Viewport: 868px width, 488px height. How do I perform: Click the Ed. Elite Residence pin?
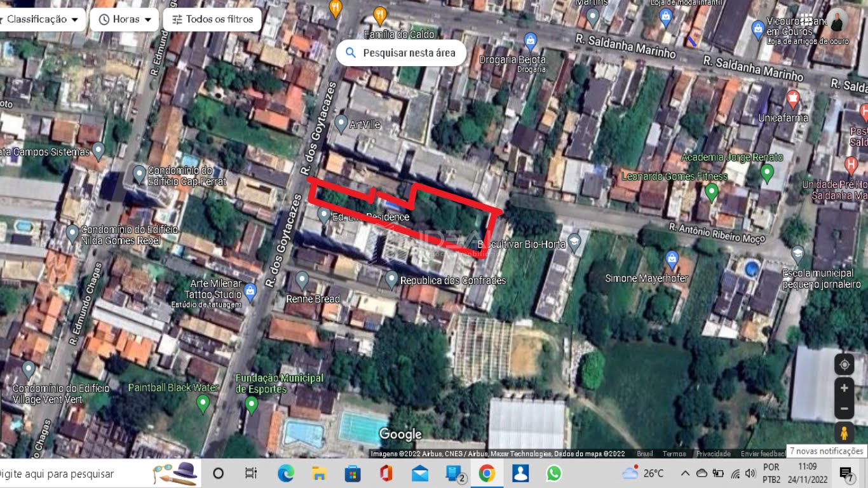(323, 215)
